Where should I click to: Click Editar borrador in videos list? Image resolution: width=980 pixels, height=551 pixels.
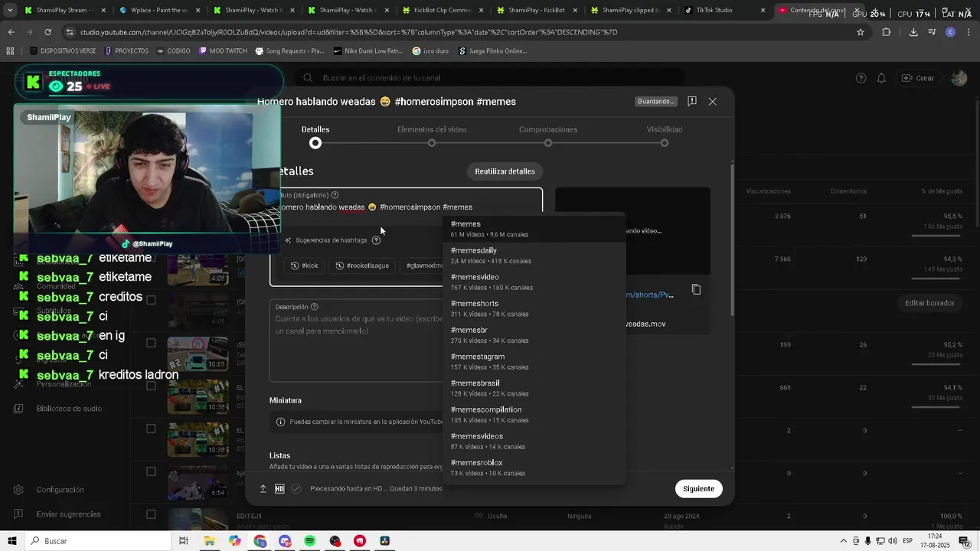(x=929, y=303)
